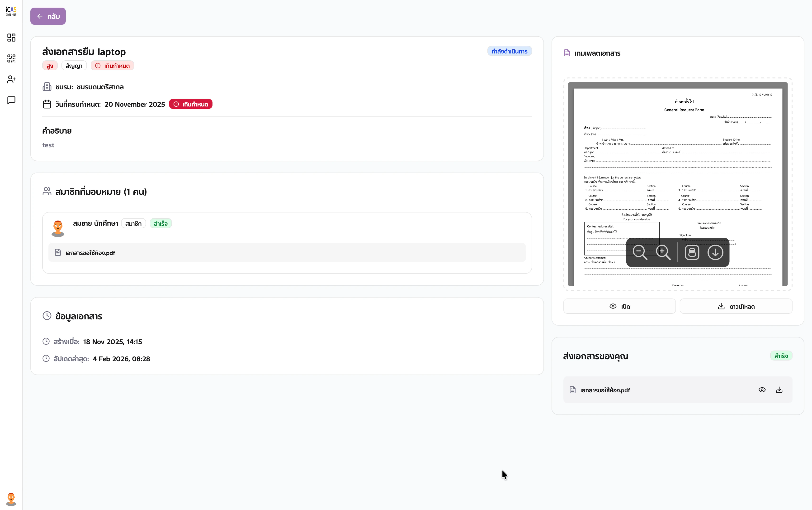Click the iCAS CMU HUB logo
The width and height of the screenshot is (812, 510).
pos(11,11)
